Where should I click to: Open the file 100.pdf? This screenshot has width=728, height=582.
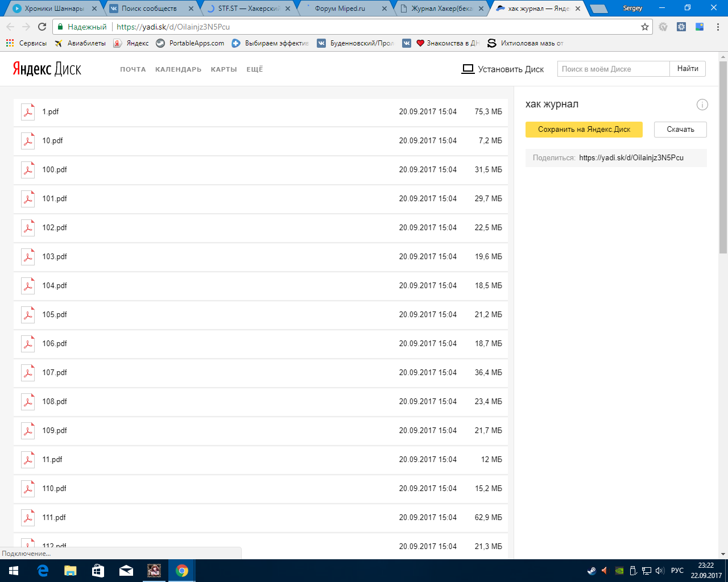(55, 170)
